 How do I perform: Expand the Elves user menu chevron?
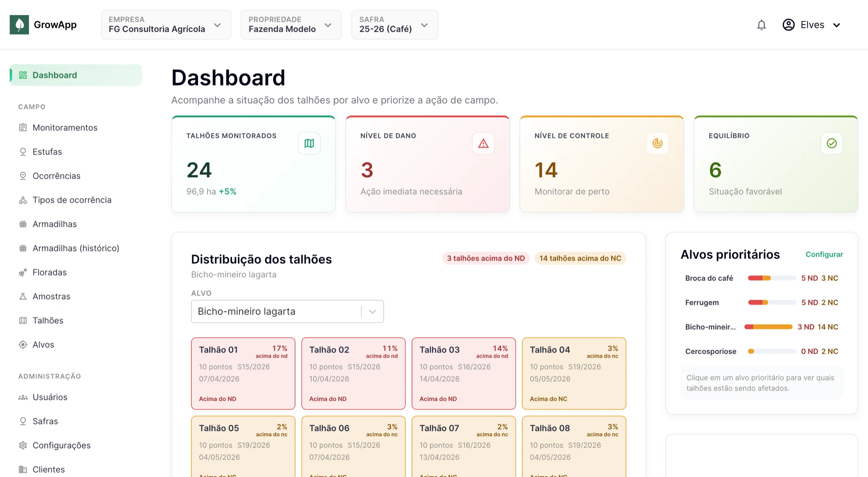coord(836,25)
